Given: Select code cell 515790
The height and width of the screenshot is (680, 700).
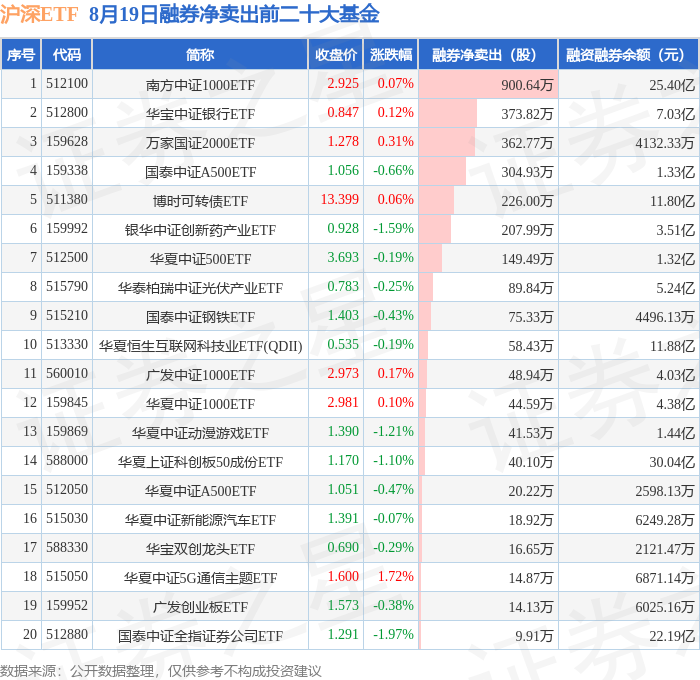Looking at the screenshot, I should point(67,286).
